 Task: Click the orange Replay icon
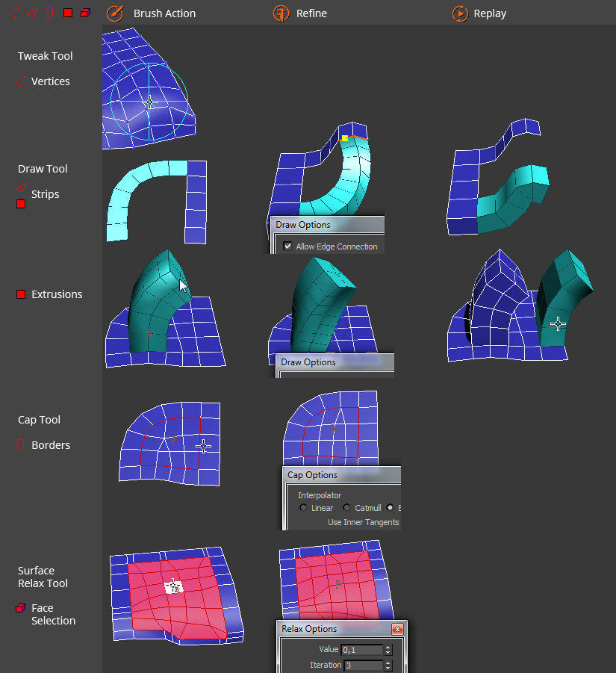[461, 13]
